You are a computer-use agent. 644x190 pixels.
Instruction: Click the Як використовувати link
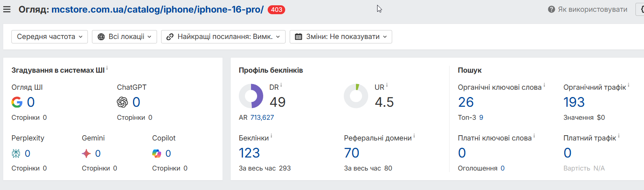592,9
